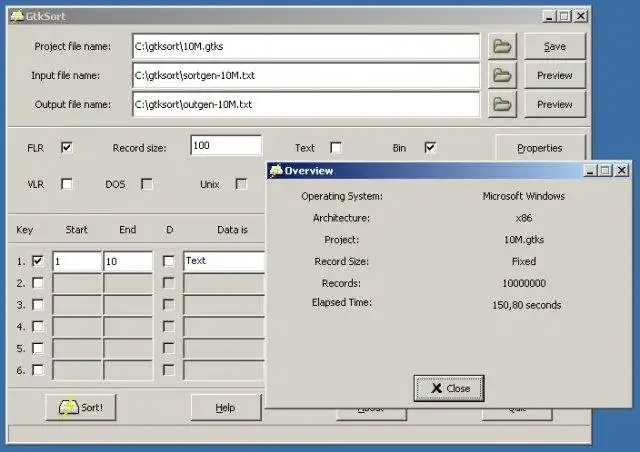
Task: Click key 1 Start field
Action: pyautogui.click(x=77, y=261)
